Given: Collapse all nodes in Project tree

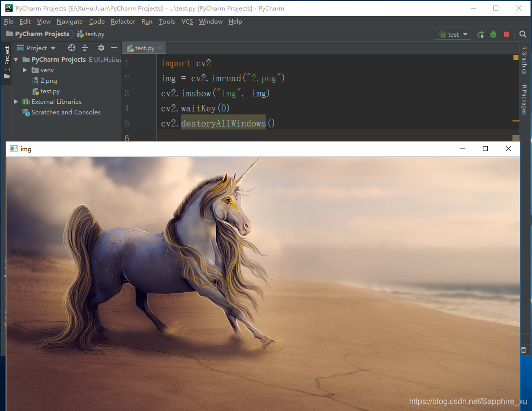Looking at the screenshot, I should [x=84, y=48].
